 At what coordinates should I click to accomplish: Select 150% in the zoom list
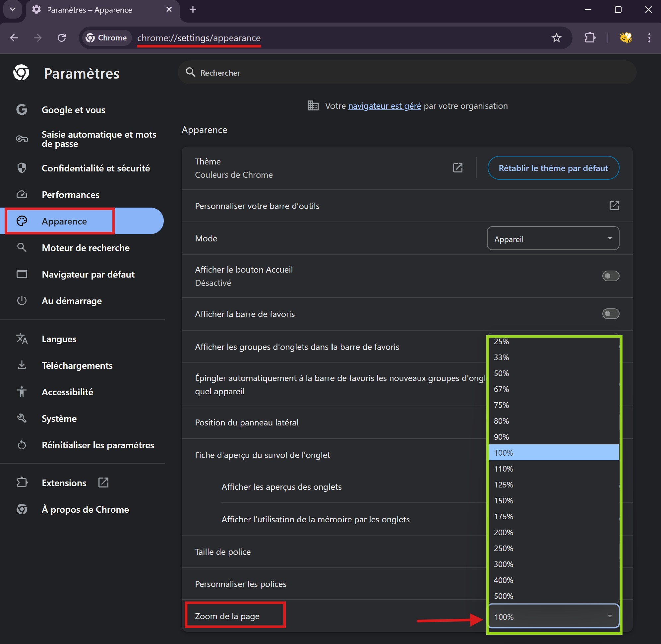tap(504, 501)
